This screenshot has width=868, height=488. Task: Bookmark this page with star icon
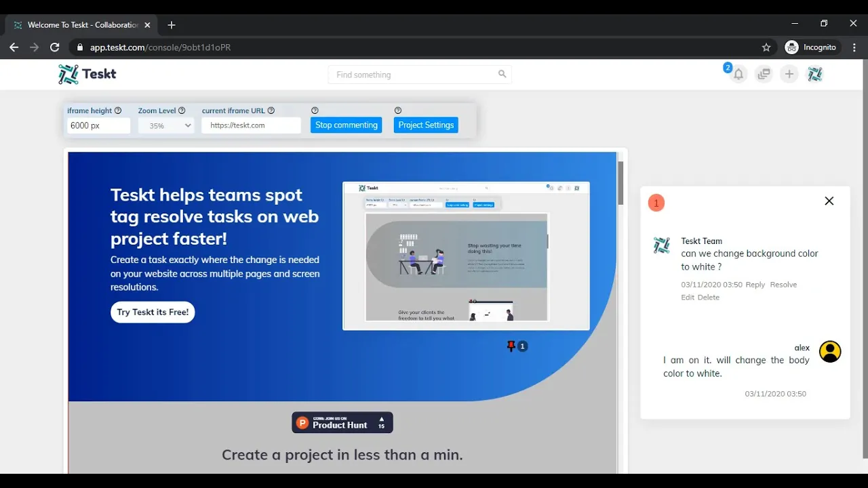766,47
